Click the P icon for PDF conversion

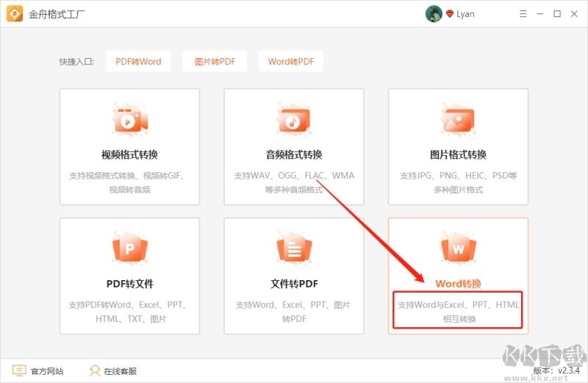(130, 248)
